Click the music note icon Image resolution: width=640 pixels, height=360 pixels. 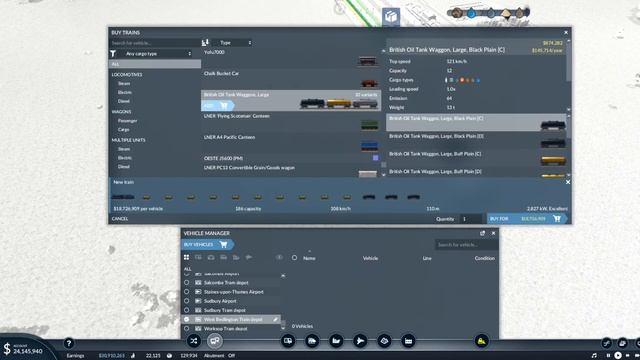594,356
